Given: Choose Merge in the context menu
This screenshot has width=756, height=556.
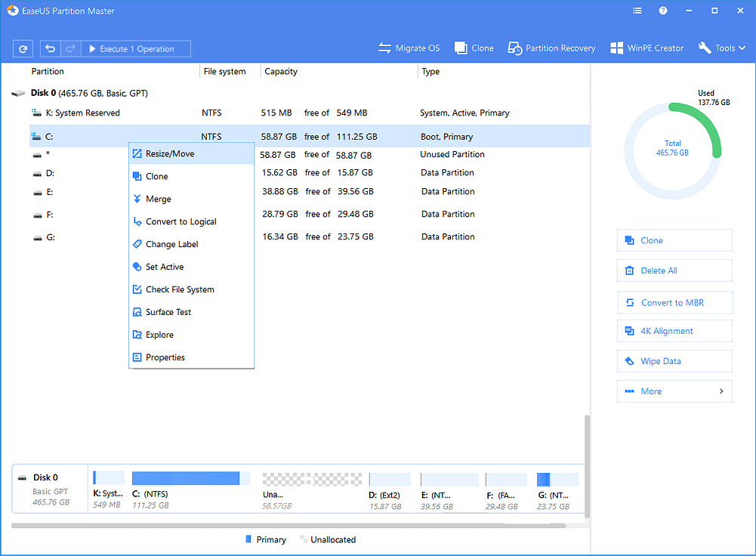Looking at the screenshot, I should coord(158,199).
